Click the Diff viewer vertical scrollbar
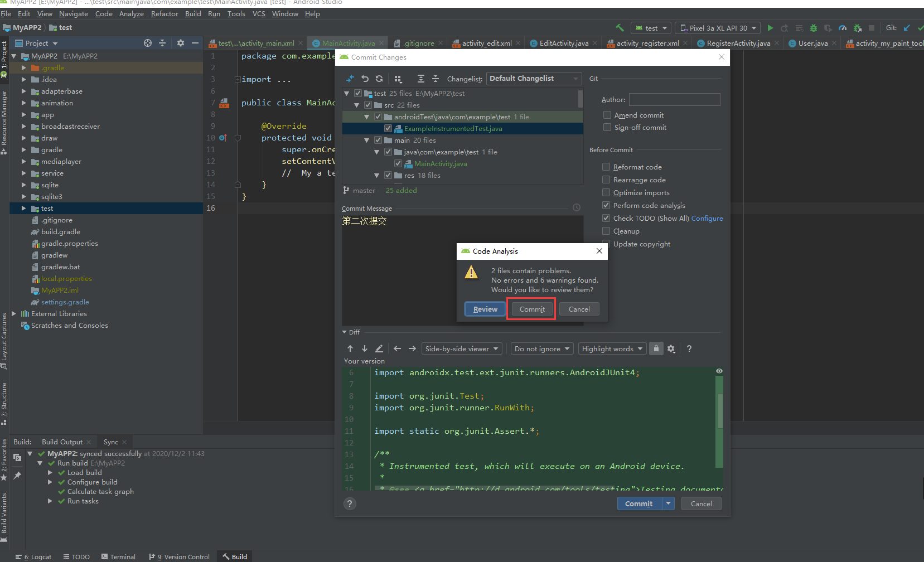The image size is (924, 562). (x=720, y=411)
